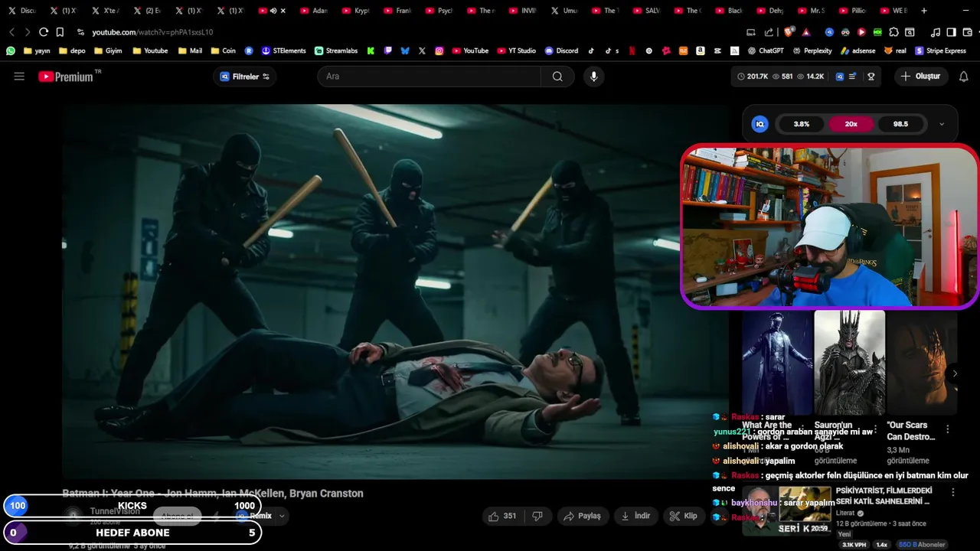Open options for PSİKİYATRİST video
The height and width of the screenshot is (551, 980).
pyautogui.click(x=953, y=492)
